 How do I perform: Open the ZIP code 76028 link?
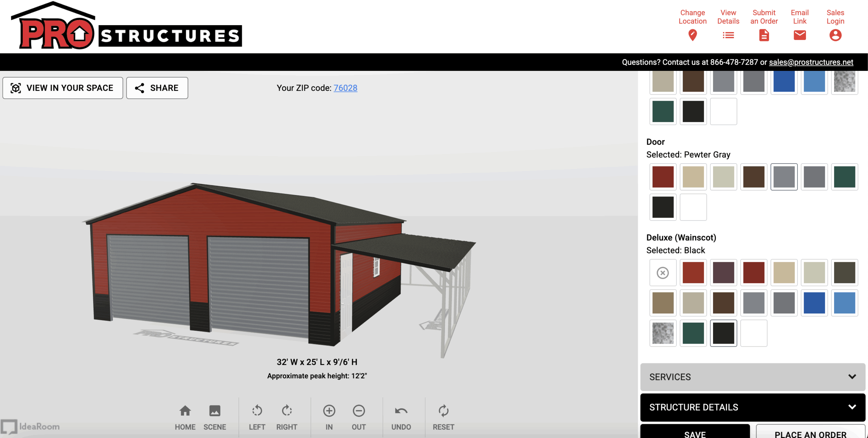point(345,88)
